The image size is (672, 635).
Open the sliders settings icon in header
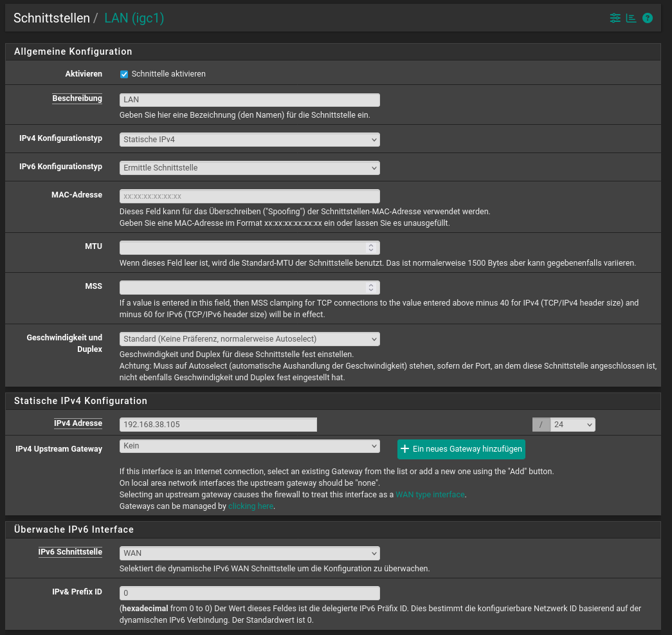click(x=615, y=18)
